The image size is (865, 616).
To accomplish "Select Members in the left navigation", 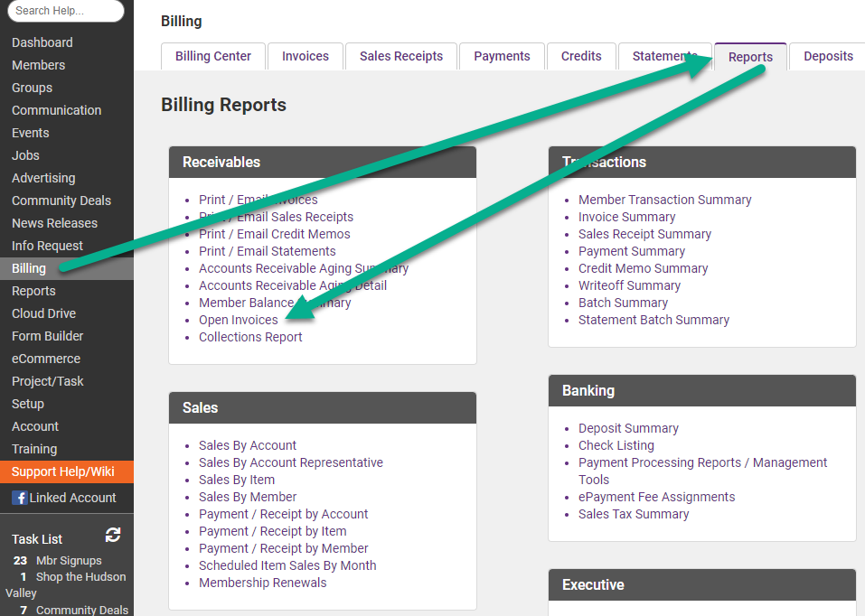I will point(38,65).
